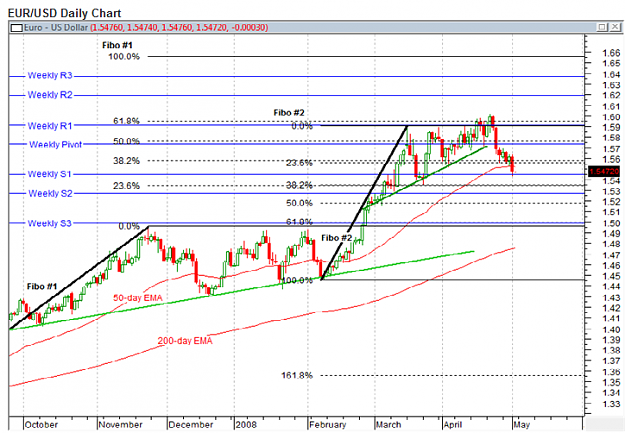This screenshot has width=625, height=433.
Task: Click the 'Weekly R2' line label
Action: click(x=50, y=95)
